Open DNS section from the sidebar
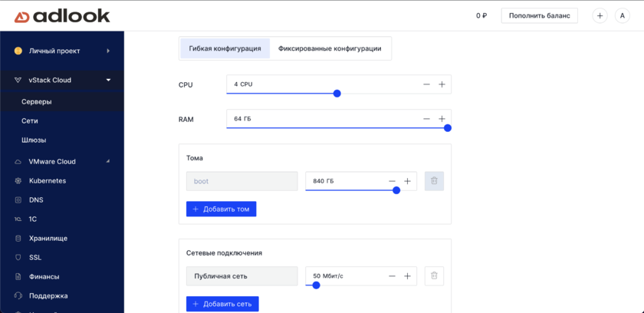Viewport: 644px width, 313px height. 35,200
